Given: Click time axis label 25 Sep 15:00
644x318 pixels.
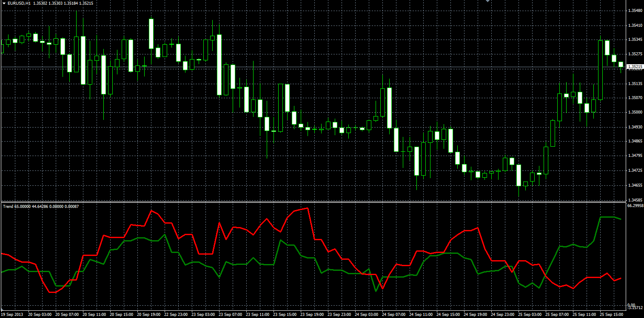Looking at the screenshot, I should point(611,315).
